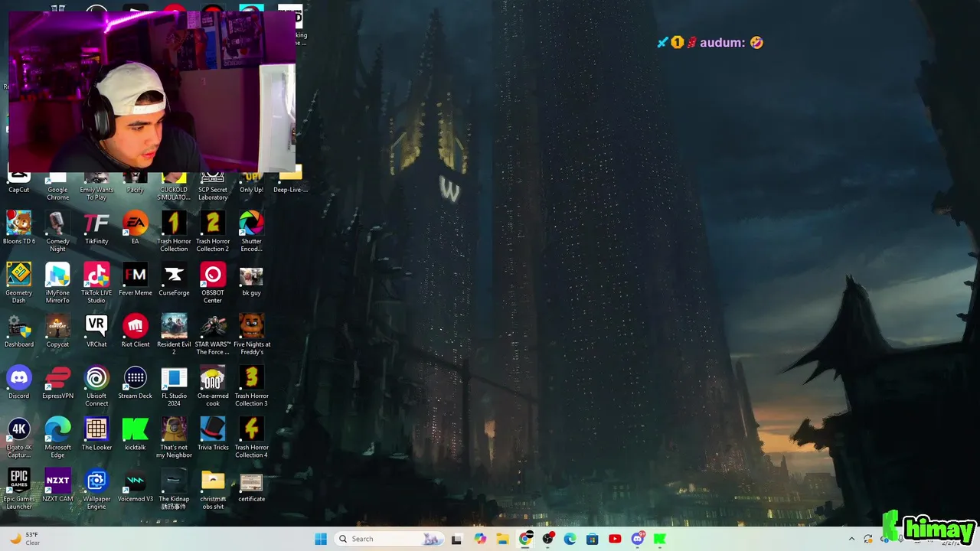Open the CurseForge desktop icon
Viewport: 980px width, 551px height.
pos(174,275)
